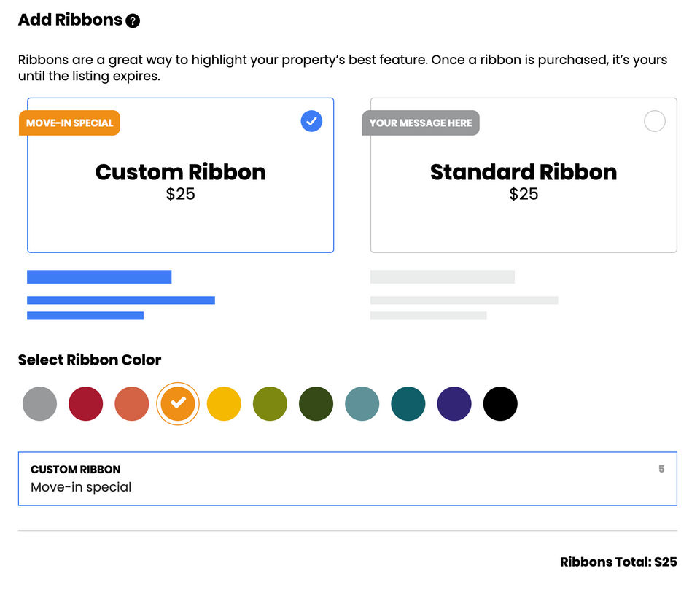Pick the coral ribbon color
Image resolution: width=700 pixels, height=598 pixels.
[132, 404]
